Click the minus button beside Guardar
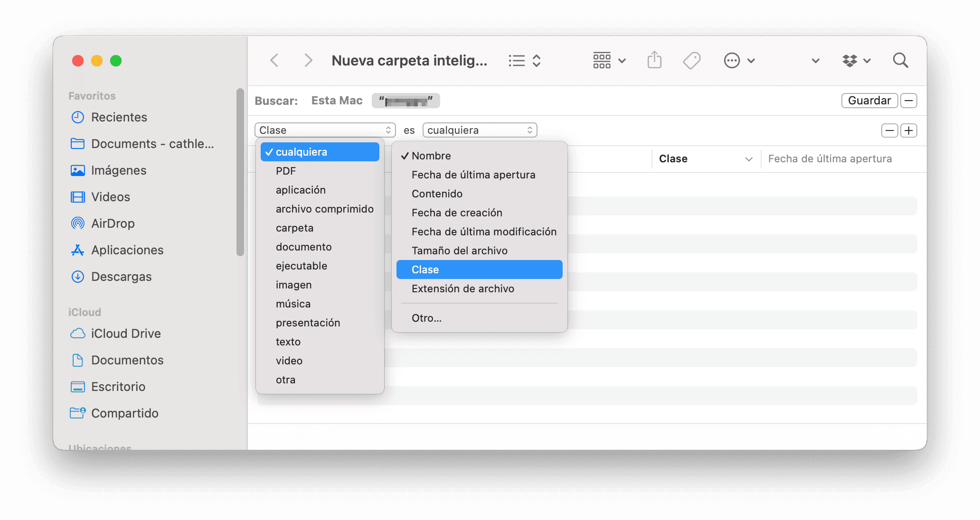This screenshot has width=980, height=520. click(909, 101)
